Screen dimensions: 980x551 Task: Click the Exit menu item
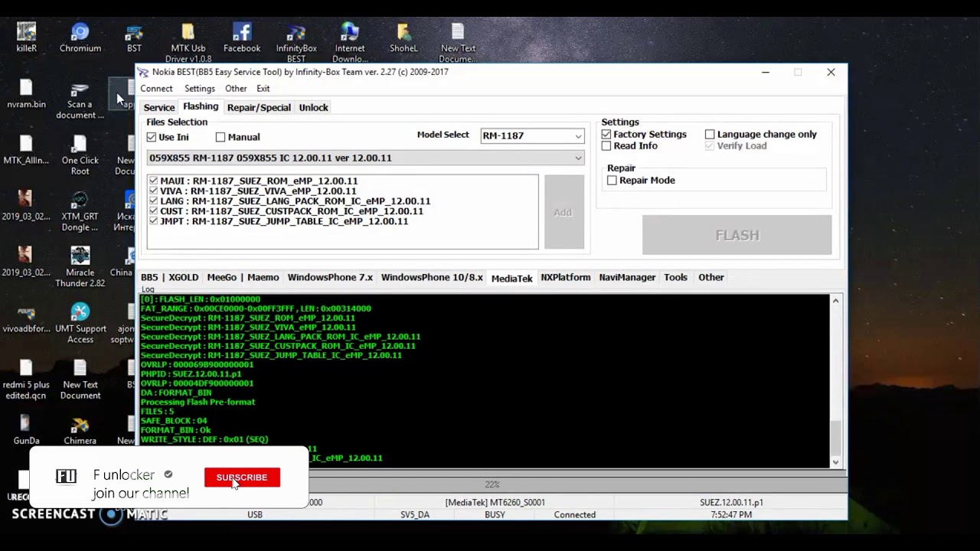pos(263,88)
